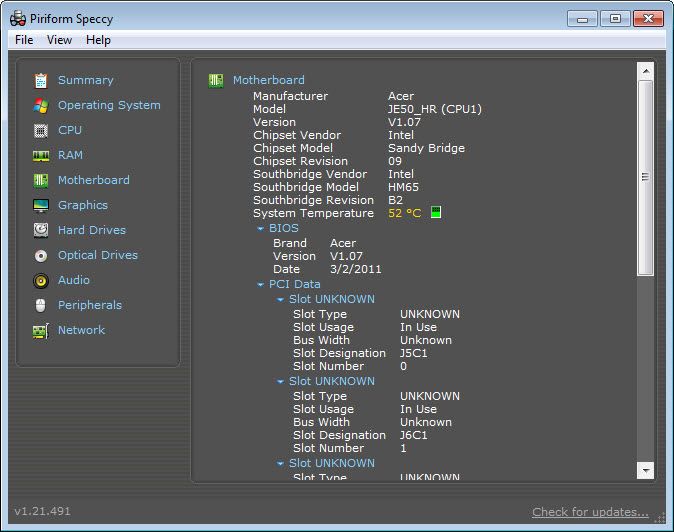Open the Help menu

pyautogui.click(x=98, y=40)
